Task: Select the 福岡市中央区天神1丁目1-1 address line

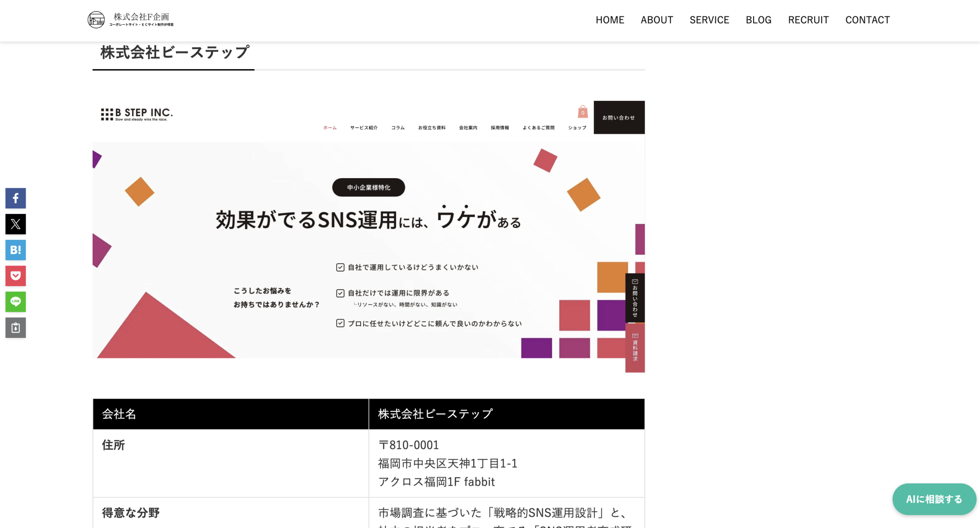Action: (448, 463)
